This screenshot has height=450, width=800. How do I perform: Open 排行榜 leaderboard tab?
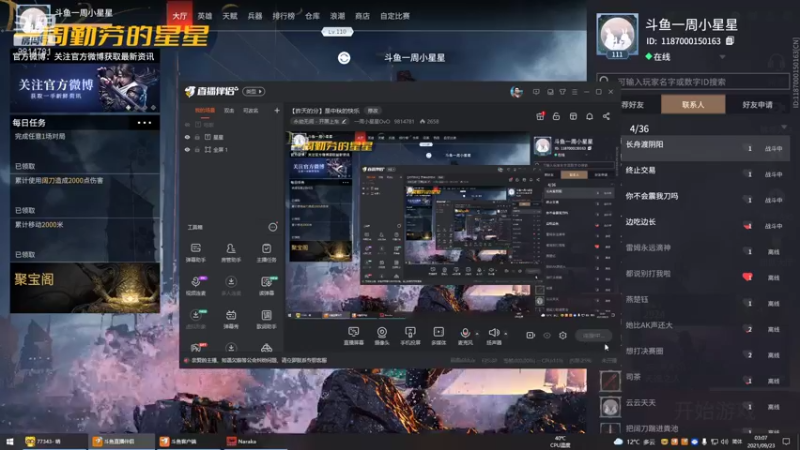(283, 16)
